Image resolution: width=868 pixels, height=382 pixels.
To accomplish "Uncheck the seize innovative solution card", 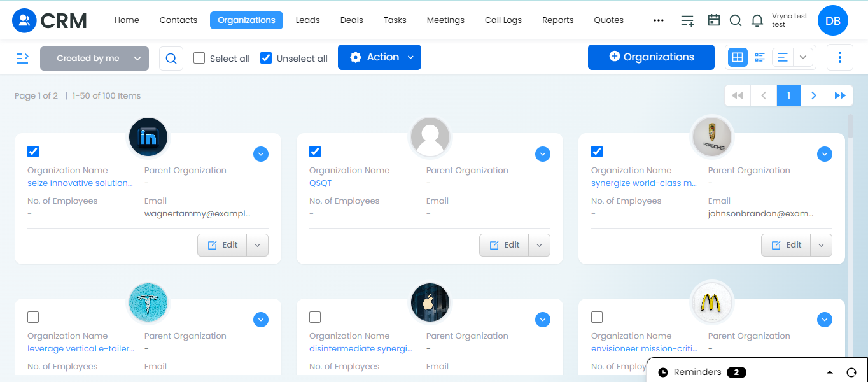I will tap(33, 152).
